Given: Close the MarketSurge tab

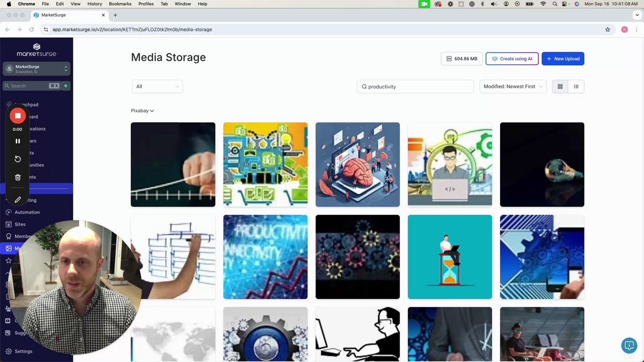Looking at the screenshot, I should [x=103, y=15].
